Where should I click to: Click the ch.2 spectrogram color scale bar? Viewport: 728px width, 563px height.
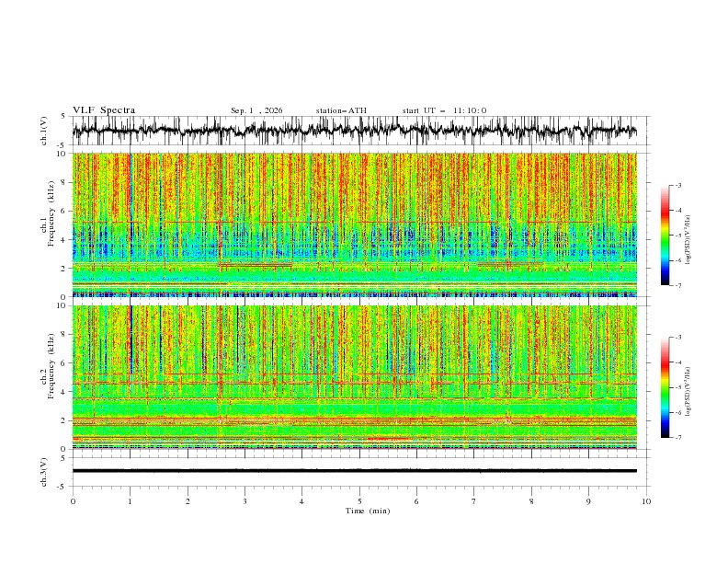[665, 387]
